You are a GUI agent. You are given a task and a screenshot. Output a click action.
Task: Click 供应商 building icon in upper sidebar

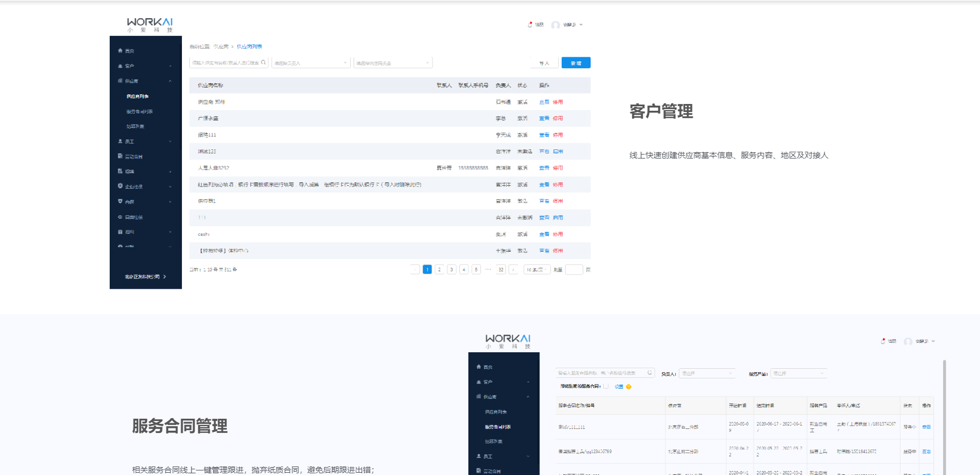120,81
